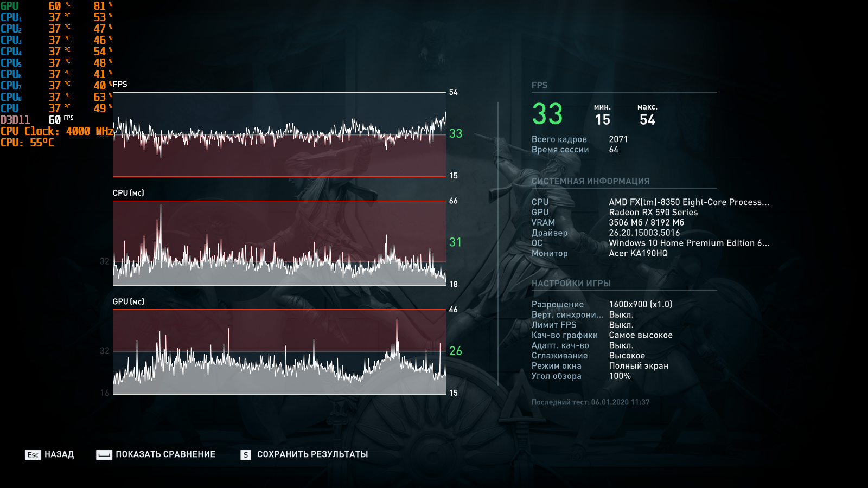This screenshot has height=488, width=868.
Task: Select "AMD FX(tm)-8350 Eight-Core Process..." text
Action: point(689,202)
